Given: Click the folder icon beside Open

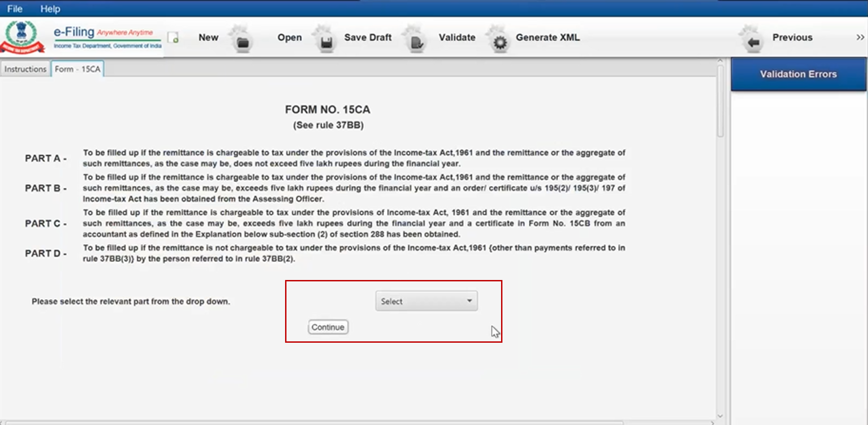Looking at the screenshot, I should 243,43.
